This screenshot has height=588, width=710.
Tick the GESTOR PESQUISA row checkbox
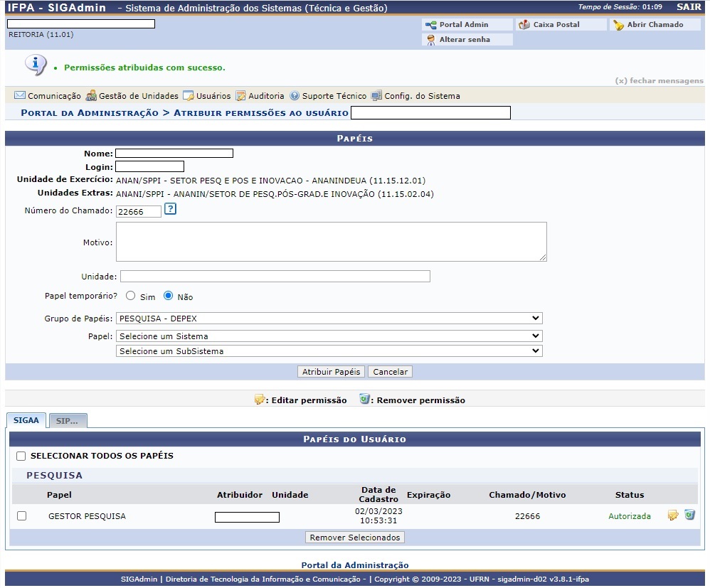[x=22, y=516]
